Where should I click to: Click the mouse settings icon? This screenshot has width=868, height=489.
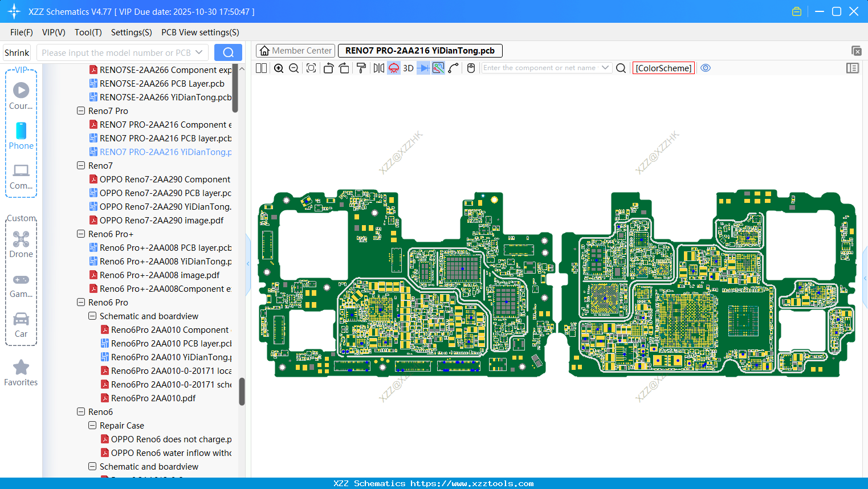[471, 68]
